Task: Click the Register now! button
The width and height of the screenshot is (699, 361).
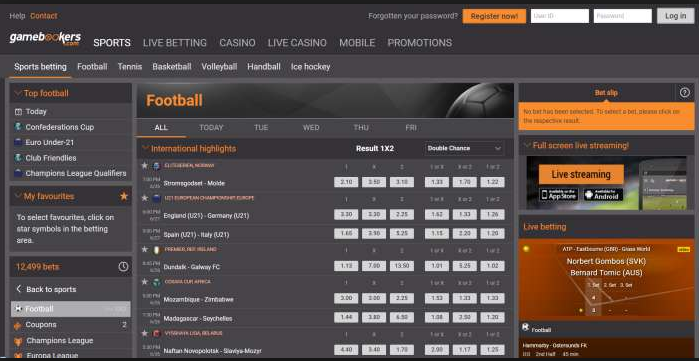Action: pyautogui.click(x=494, y=16)
